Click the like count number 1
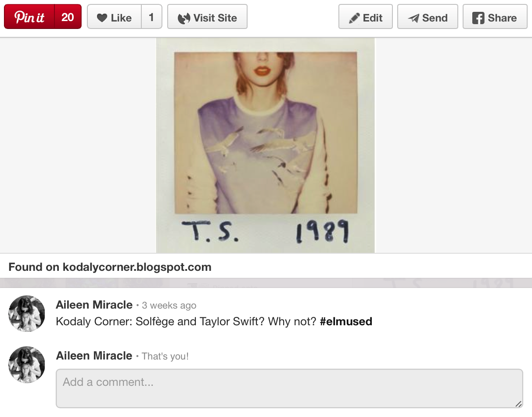Viewport: 532px width, 417px height. (151, 17)
